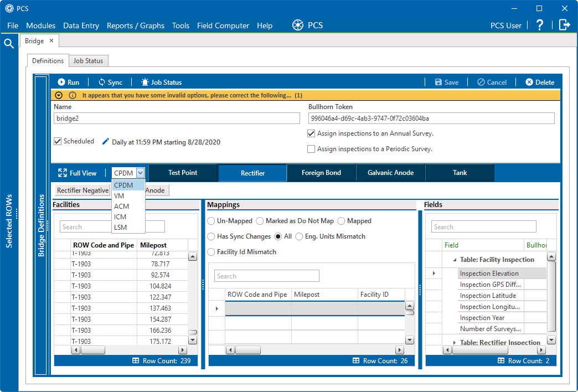Click the Save disk icon
Image resolution: width=578 pixels, height=392 pixels.
pyautogui.click(x=438, y=82)
